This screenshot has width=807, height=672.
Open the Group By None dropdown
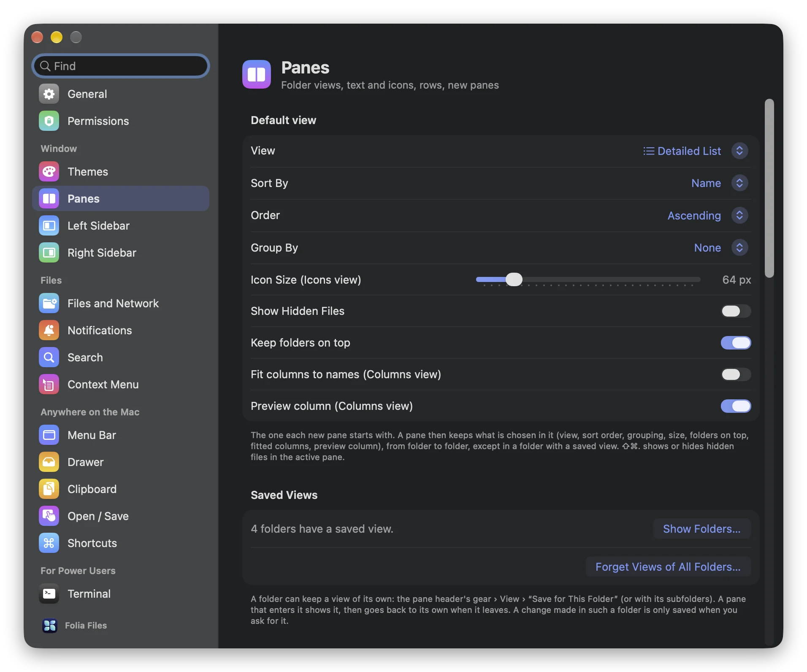click(x=721, y=247)
